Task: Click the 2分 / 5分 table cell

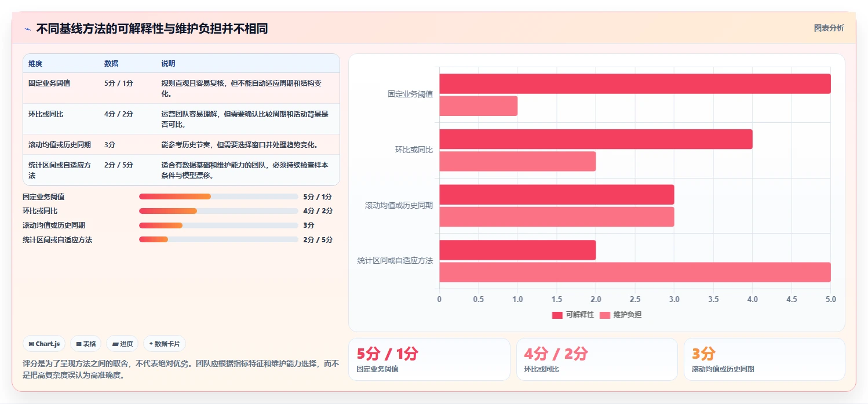Action: [x=119, y=165]
